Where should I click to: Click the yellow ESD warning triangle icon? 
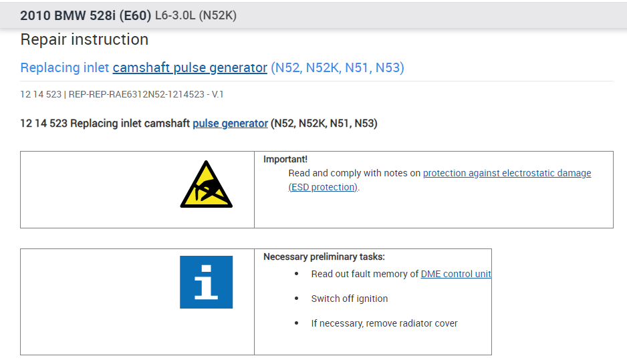pos(206,184)
